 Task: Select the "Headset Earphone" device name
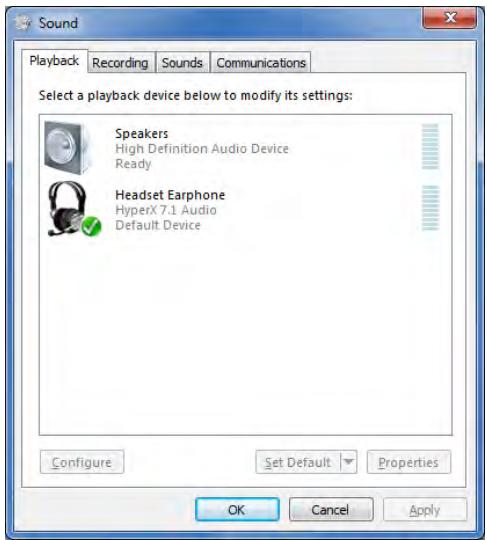coord(170,195)
